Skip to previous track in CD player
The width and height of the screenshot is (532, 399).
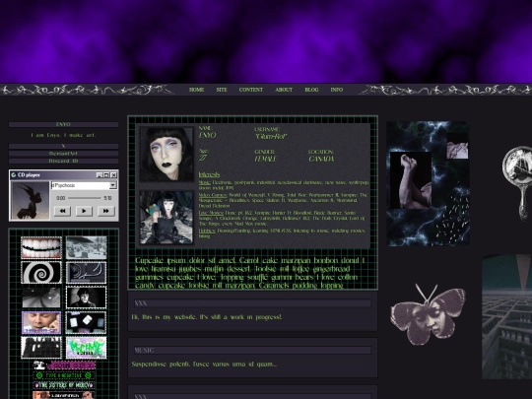point(62,211)
